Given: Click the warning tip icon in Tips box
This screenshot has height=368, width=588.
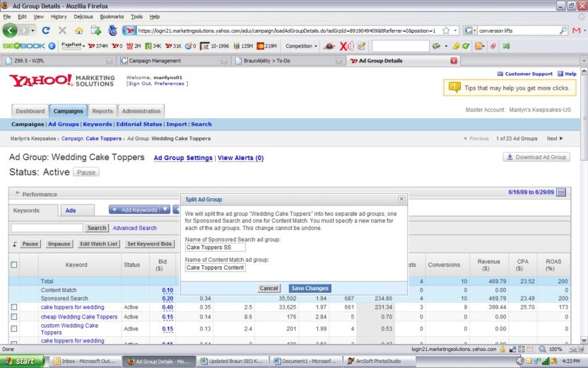Looking at the screenshot, I should tap(454, 88).
